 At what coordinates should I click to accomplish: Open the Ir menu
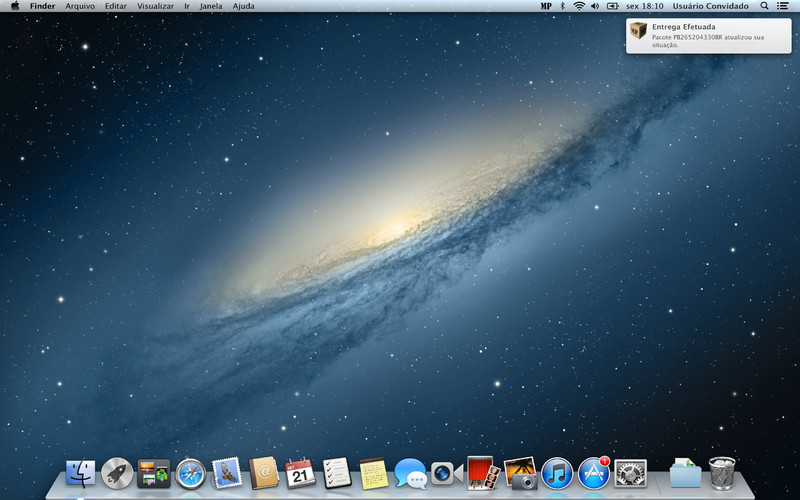pos(187,6)
